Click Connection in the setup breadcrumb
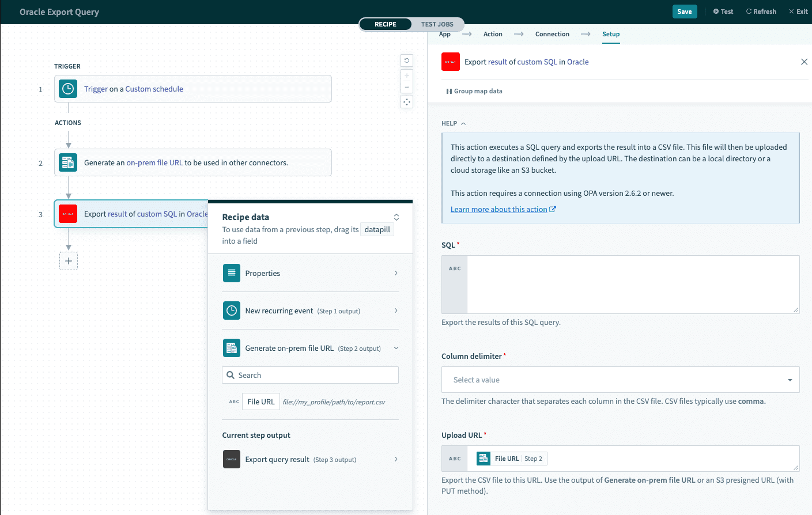 [x=552, y=34]
